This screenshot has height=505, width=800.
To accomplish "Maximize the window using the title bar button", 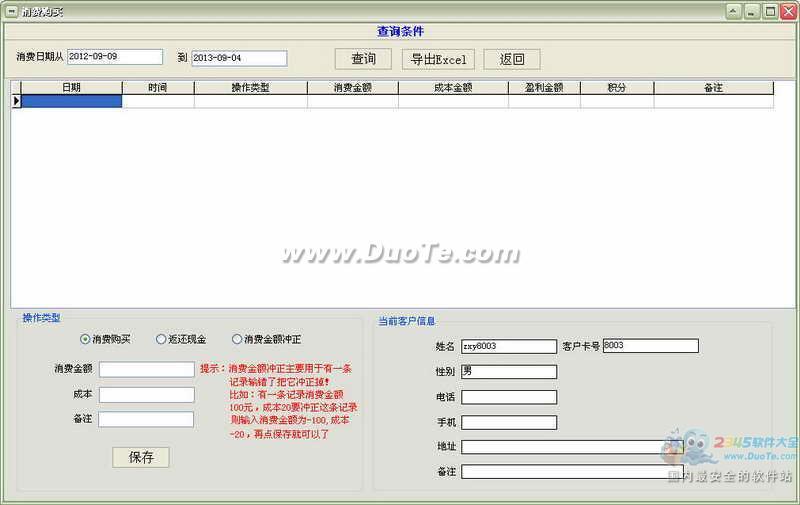I will [770, 11].
